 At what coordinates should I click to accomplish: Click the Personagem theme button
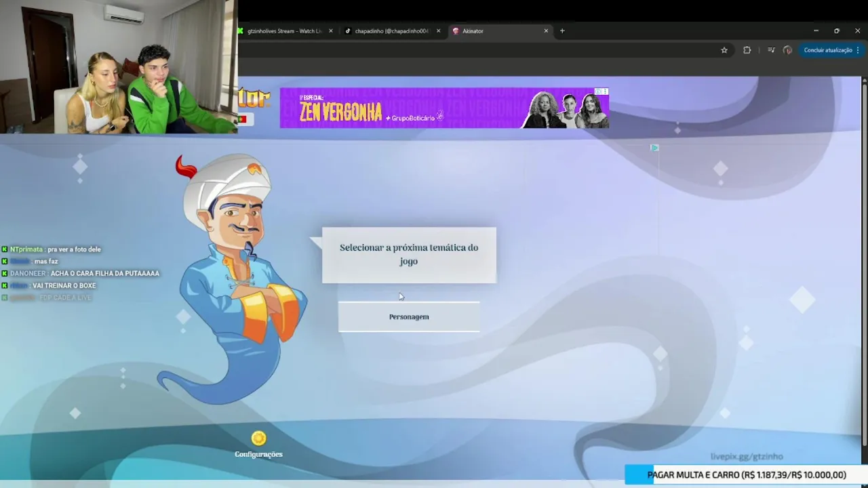tap(409, 317)
